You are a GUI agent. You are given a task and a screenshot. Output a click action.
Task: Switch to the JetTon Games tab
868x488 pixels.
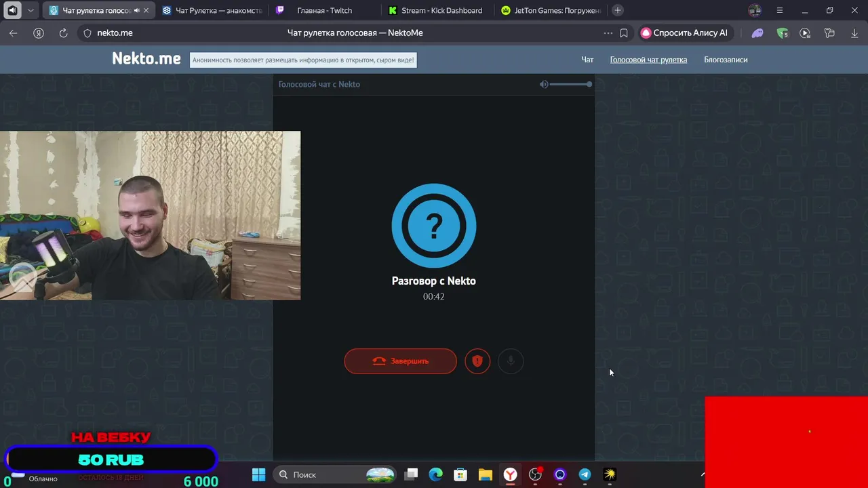pos(553,10)
